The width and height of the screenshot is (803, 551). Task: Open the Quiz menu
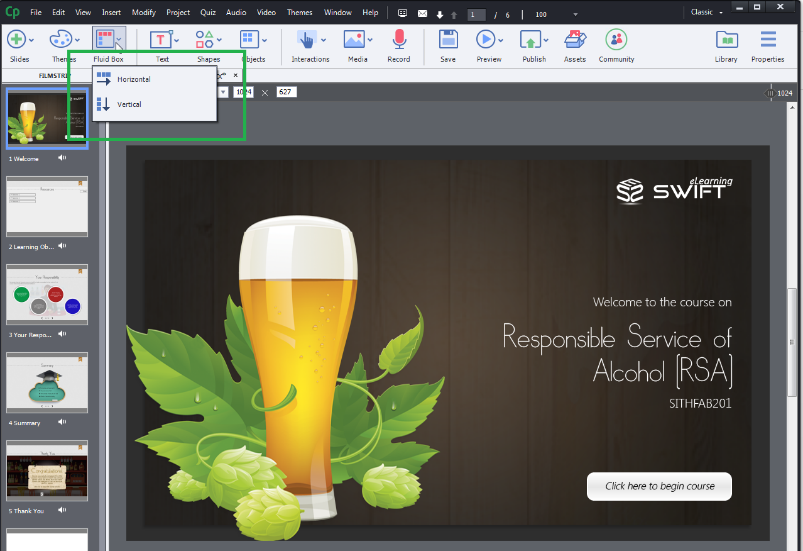point(207,12)
